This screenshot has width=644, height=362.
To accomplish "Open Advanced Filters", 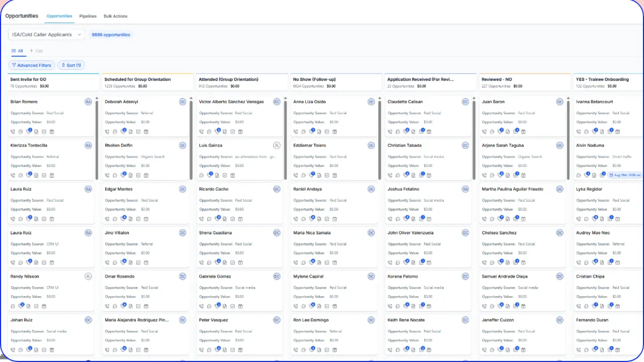I will tap(31, 65).
